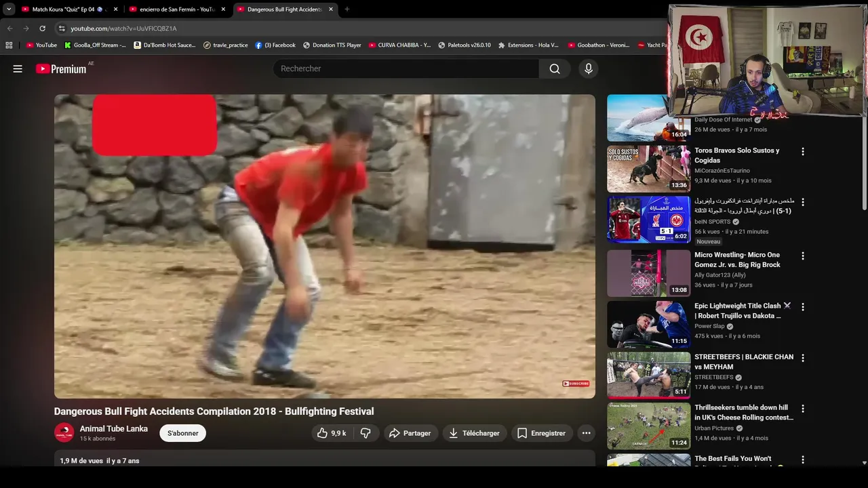Reload the page in browser
Viewport: 868px width, 488px height.
click(x=42, y=28)
